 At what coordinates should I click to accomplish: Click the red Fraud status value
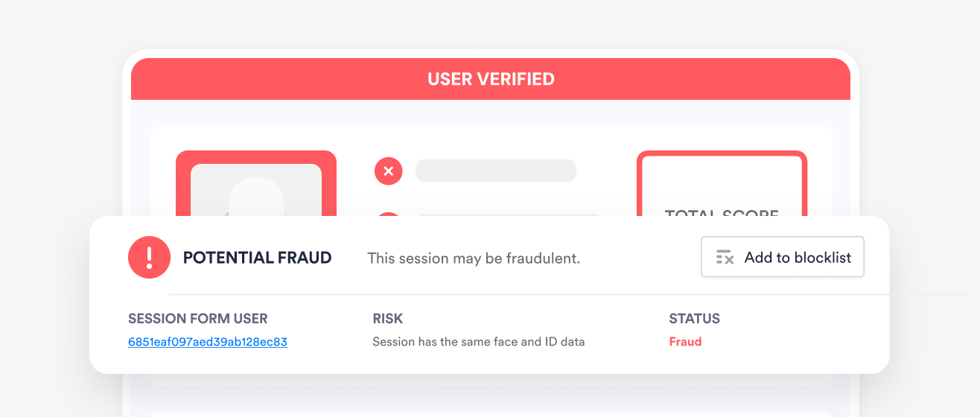click(685, 342)
